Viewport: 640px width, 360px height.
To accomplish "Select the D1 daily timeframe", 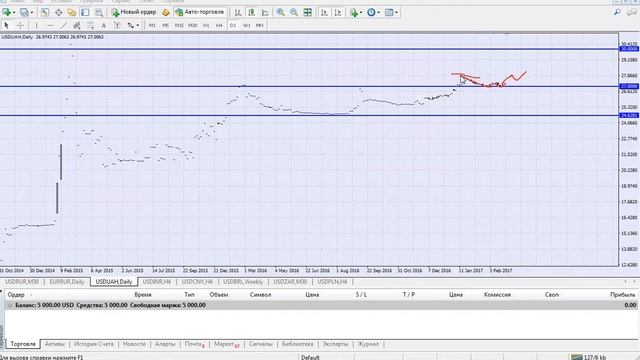I will (233, 25).
